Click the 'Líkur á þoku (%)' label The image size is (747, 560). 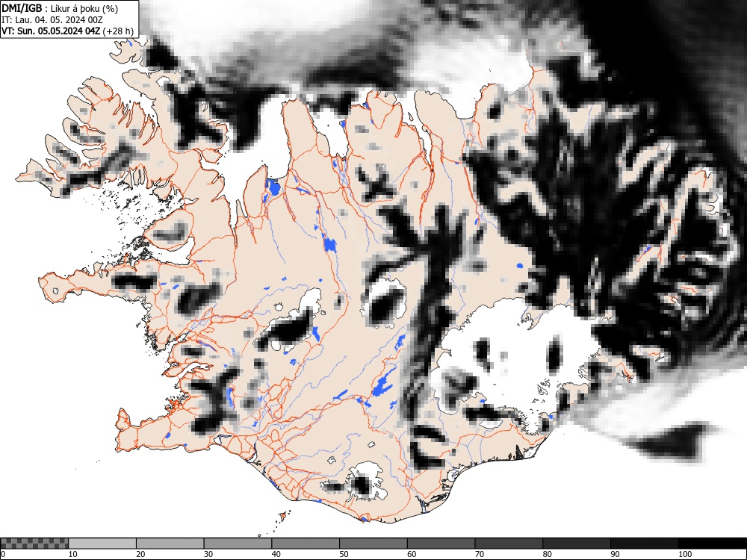tap(84, 8)
